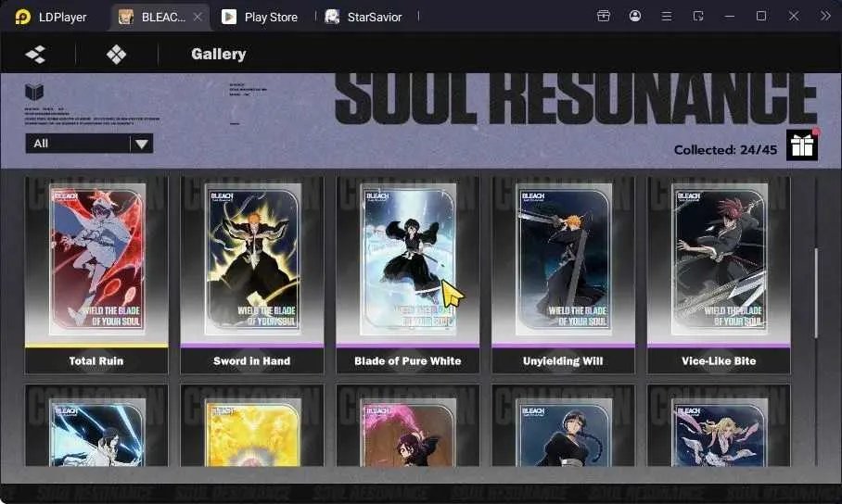Open the LDPlayer hamburger menu

pos(667,16)
